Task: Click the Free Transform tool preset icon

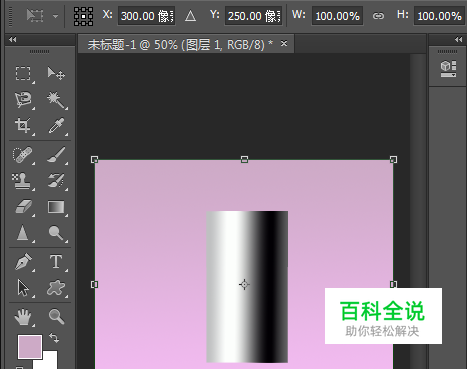Action: point(35,16)
